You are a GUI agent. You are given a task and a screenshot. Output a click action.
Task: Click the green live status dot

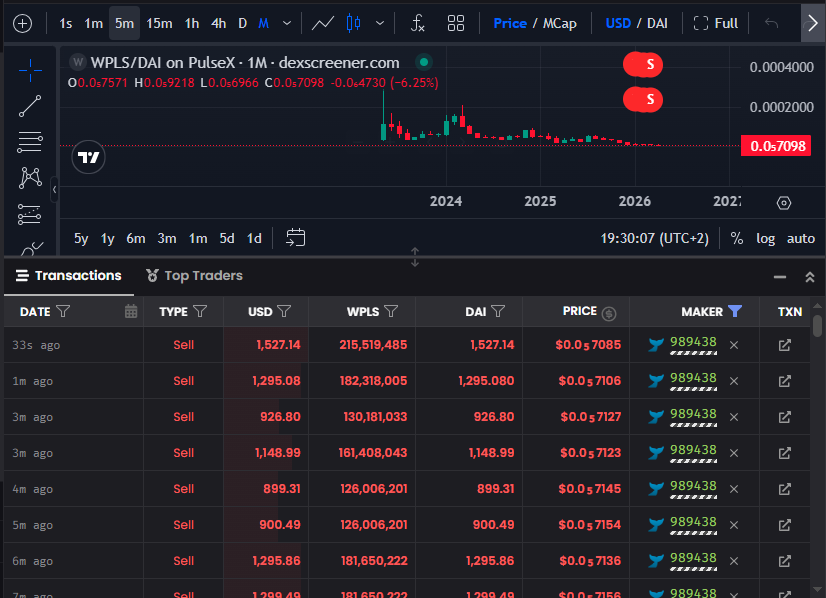point(424,62)
